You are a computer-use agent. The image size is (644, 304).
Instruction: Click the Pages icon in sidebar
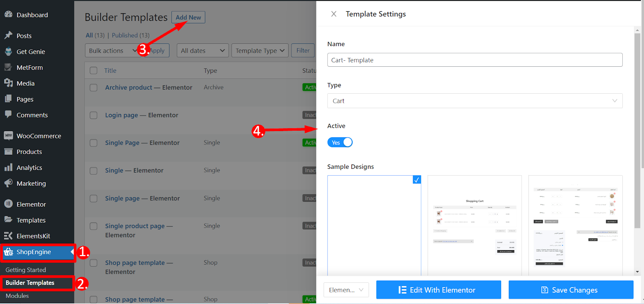[x=8, y=99]
